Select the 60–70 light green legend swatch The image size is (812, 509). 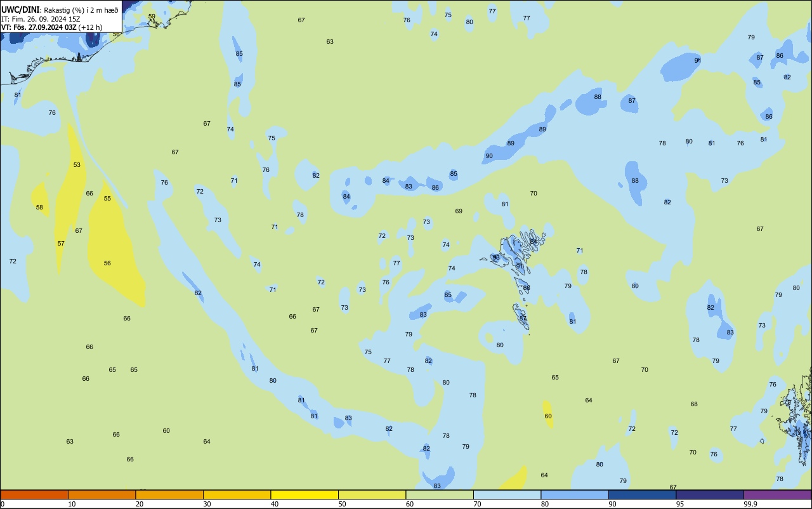(440, 494)
